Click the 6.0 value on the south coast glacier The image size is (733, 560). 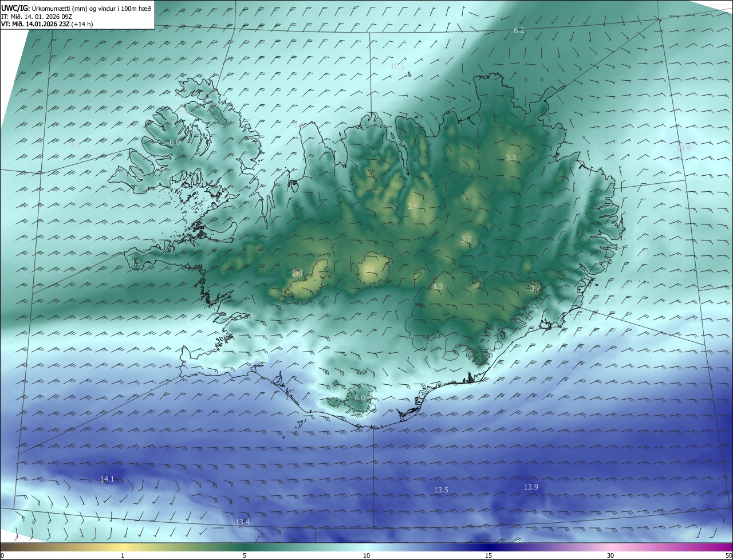[360, 397]
